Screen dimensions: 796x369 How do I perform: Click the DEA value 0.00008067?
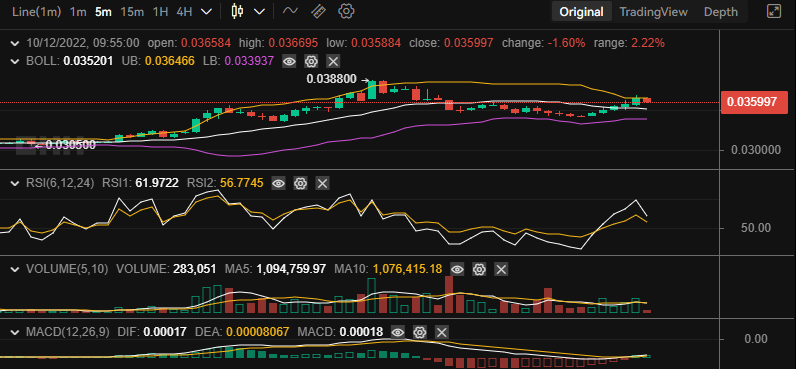click(x=257, y=332)
